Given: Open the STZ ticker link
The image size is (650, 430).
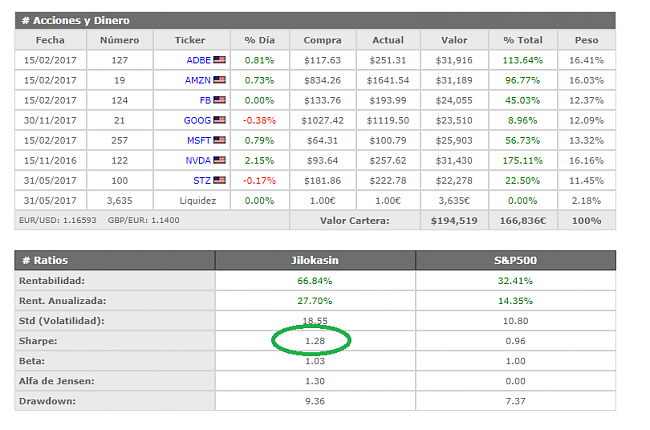Looking at the screenshot, I should coord(202,180).
